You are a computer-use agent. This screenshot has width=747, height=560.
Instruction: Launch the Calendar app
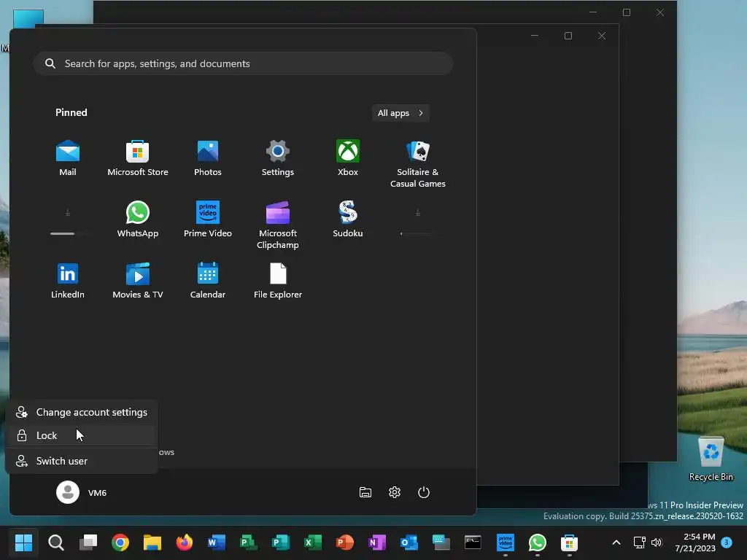tap(208, 281)
